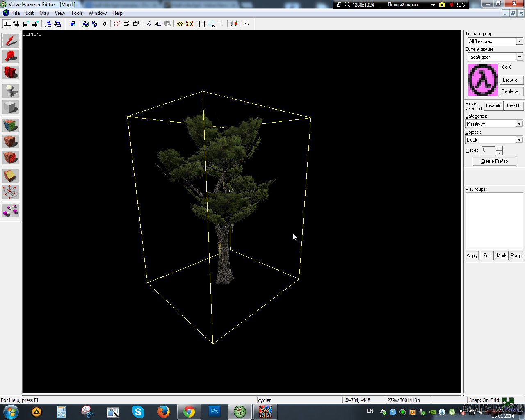
Task: Select the Vertex manipulation tool
Action: point(11,192)
